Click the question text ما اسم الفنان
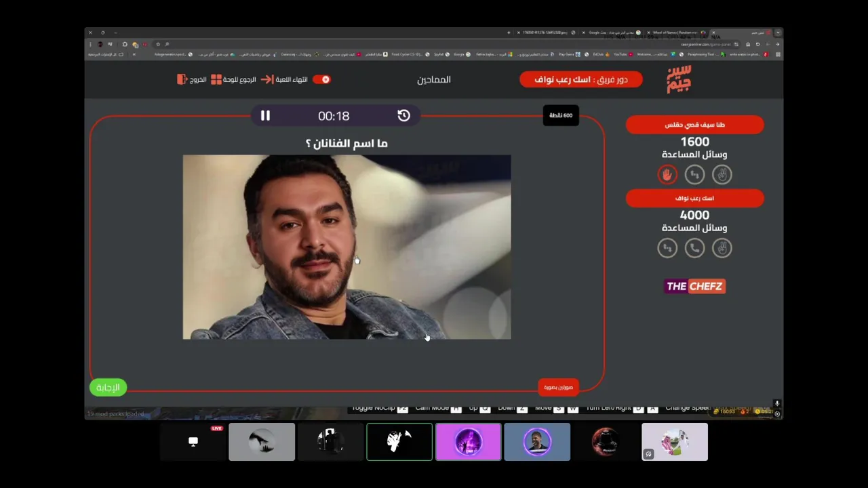868x488 pixels. click(347, 143)
